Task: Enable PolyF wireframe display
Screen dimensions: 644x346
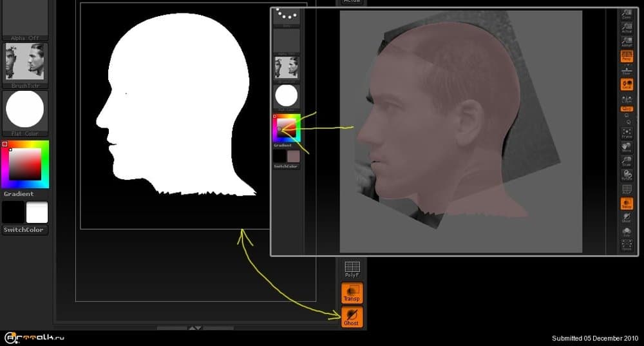Action: click(352, 269)
